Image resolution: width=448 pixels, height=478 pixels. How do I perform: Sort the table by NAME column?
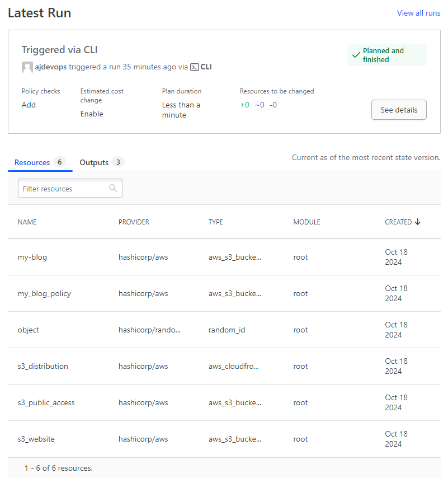click(x=27, y=222)
